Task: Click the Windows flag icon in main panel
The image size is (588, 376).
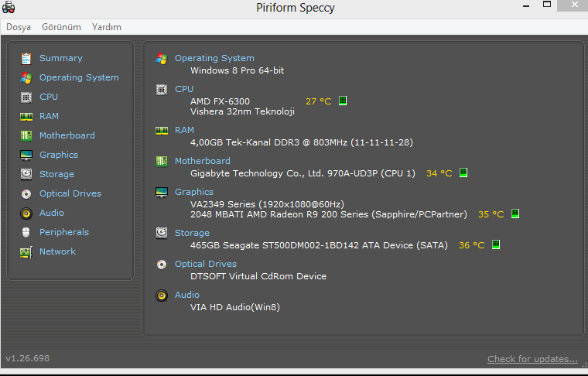Action: tap(162, 59)
